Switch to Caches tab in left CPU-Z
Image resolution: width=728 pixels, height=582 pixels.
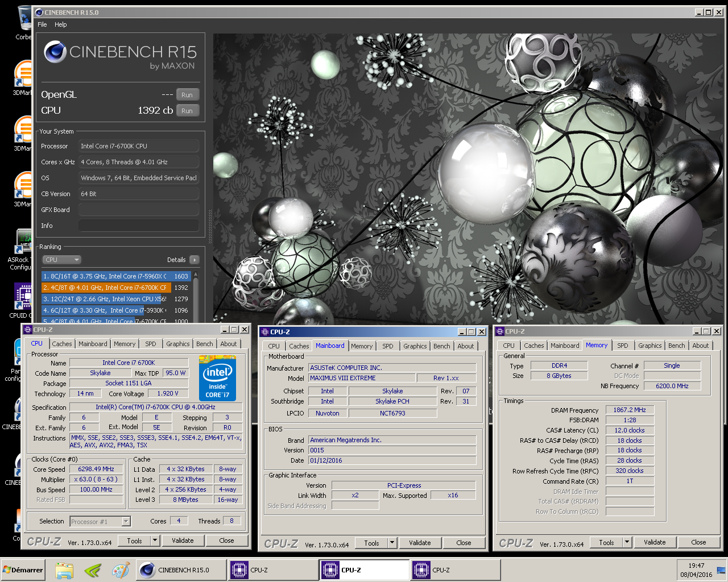[62, 344]
